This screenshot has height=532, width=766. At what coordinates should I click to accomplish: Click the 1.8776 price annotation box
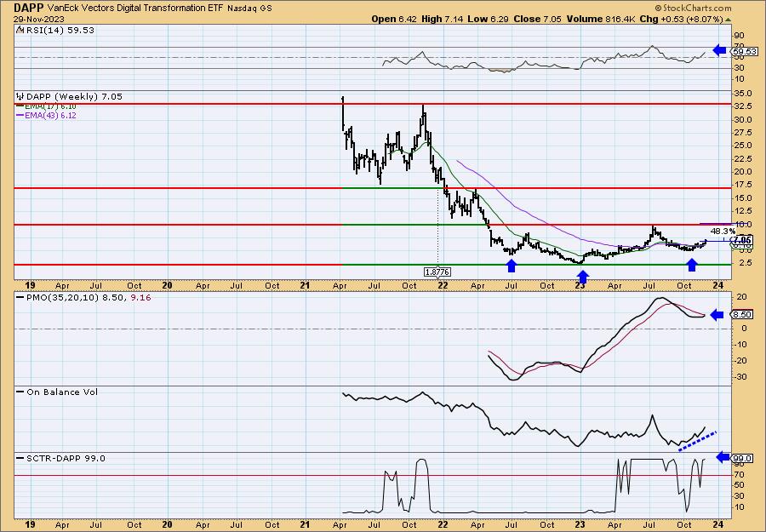(437, 272)
